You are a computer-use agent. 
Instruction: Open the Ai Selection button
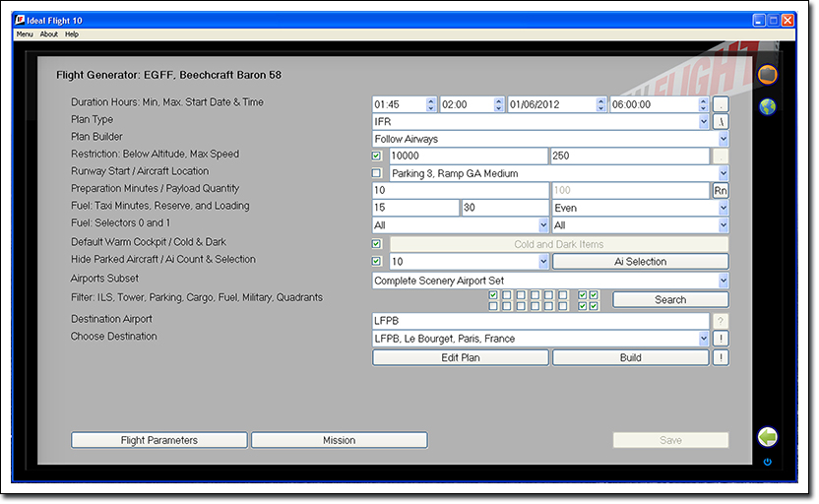click(640, 261)
